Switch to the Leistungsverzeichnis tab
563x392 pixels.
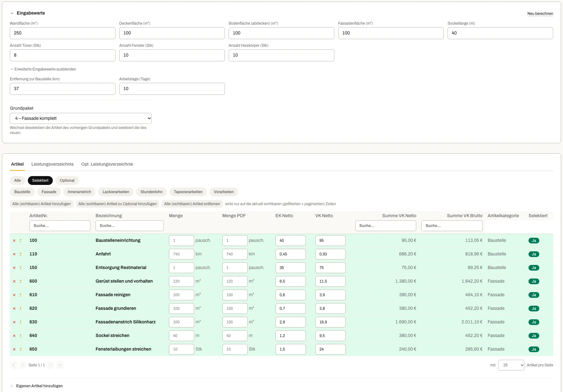(53, 164)
